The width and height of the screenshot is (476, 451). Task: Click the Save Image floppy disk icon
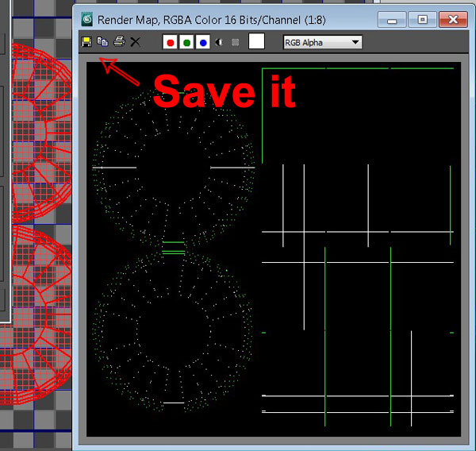coord(86,41)
